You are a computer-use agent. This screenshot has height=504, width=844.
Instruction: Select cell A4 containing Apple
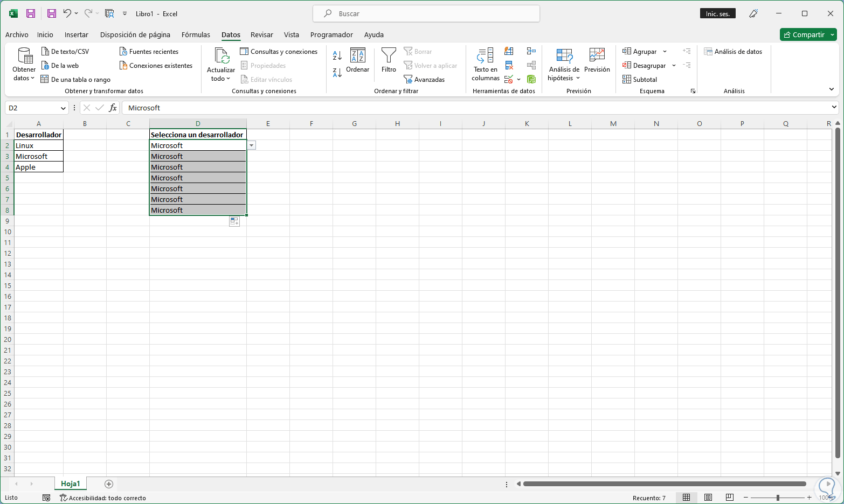pyautogui.click(x=39, y=167)
